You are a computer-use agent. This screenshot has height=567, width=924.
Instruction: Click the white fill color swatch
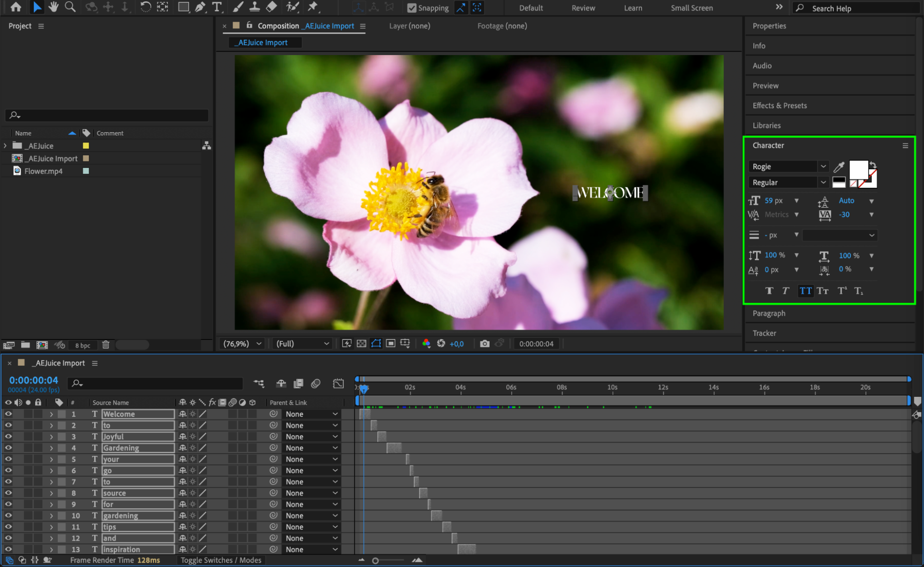858,169
